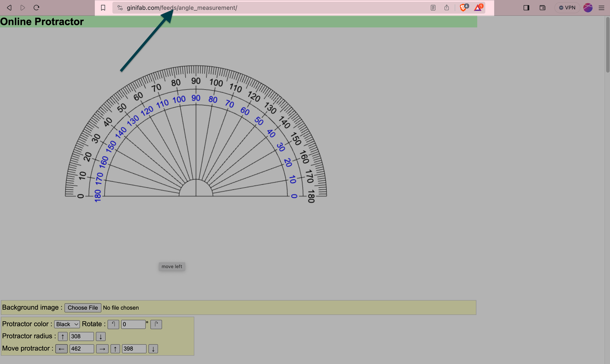
Task: Toggle the browser sidebar panel
Action: pyautogui.click(x=527, y=8)
